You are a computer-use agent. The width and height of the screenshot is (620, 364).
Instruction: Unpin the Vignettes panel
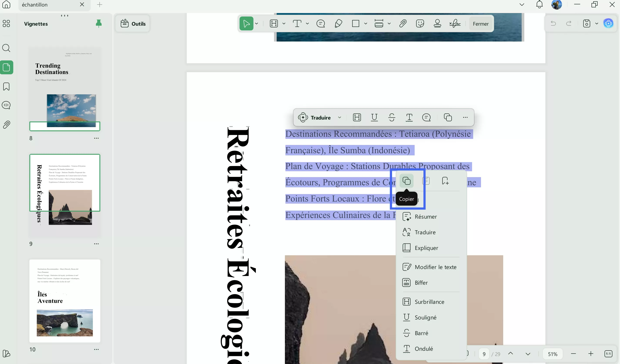click(99, 23)
